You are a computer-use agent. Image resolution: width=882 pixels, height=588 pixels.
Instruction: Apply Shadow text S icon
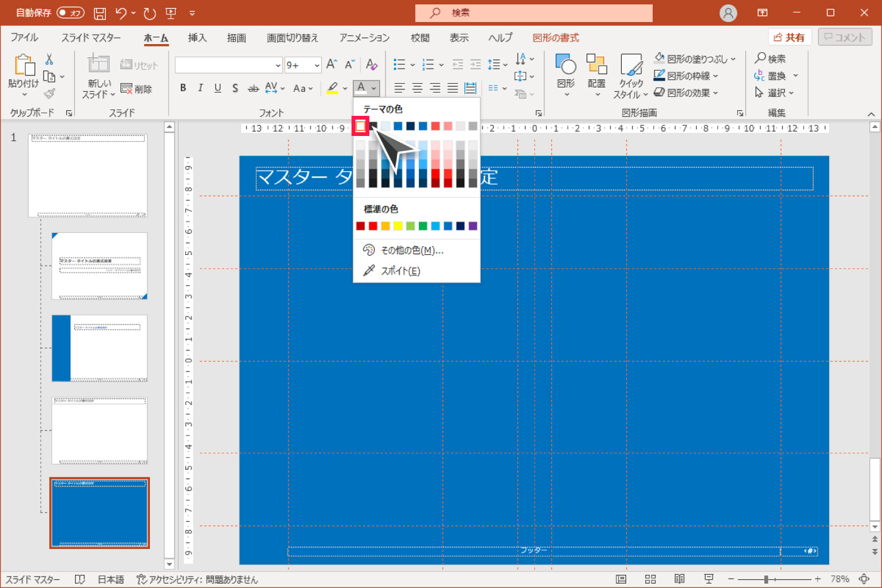point(235,88)
